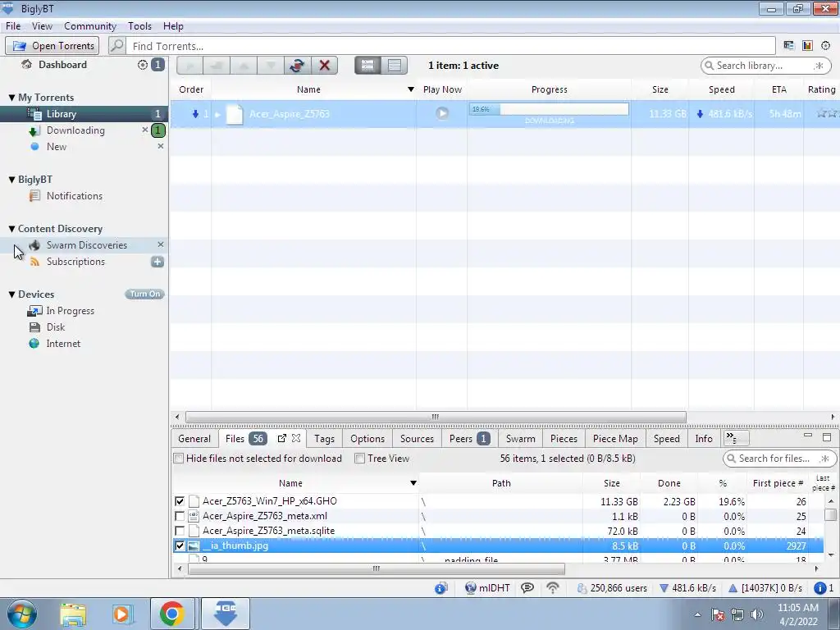Collapse the My Torrents section

(x=11, y=98)
